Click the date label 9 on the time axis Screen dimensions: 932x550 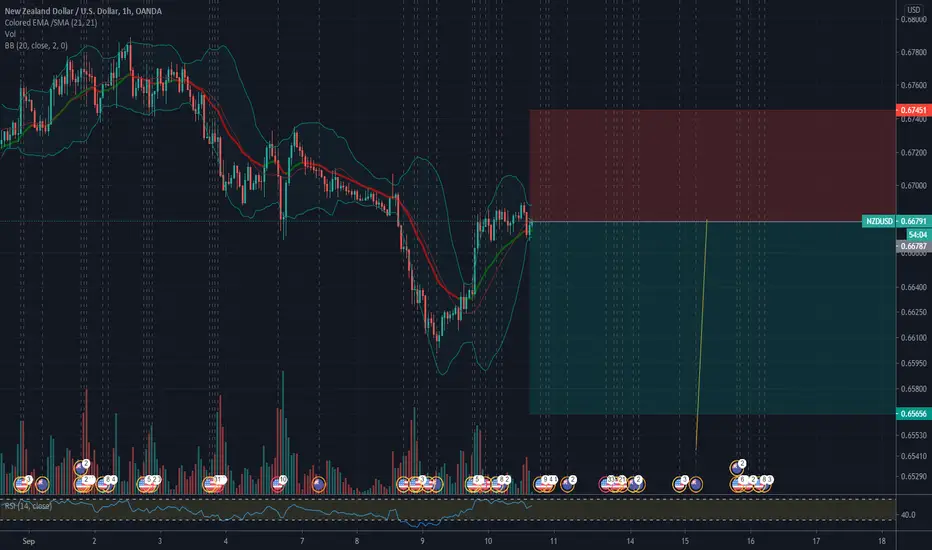point(422,541)
